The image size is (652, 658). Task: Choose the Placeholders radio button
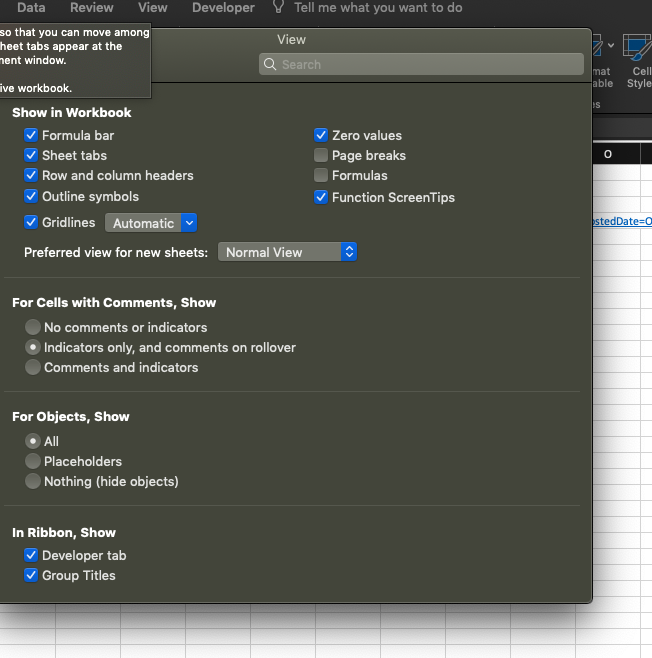tap(33, 461)
